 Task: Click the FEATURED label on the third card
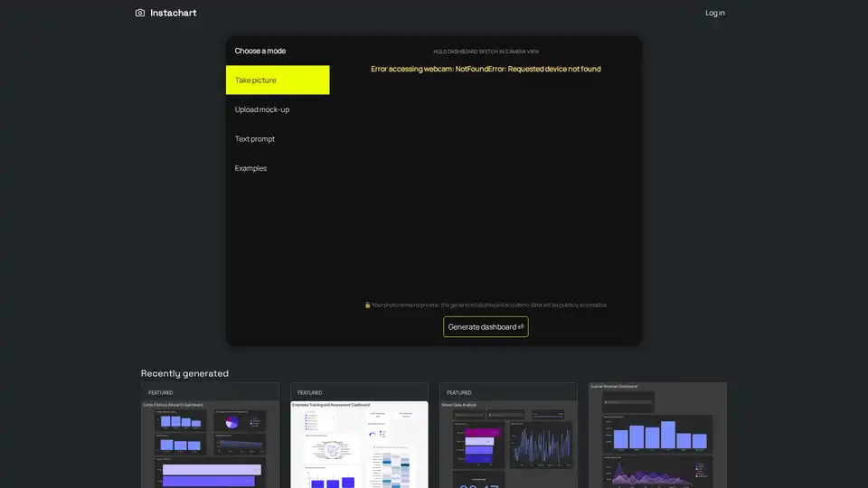[458, 393]
